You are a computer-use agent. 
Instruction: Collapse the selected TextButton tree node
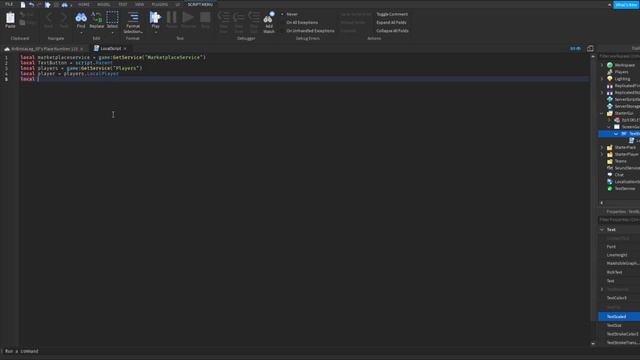(x=616, y=134)
